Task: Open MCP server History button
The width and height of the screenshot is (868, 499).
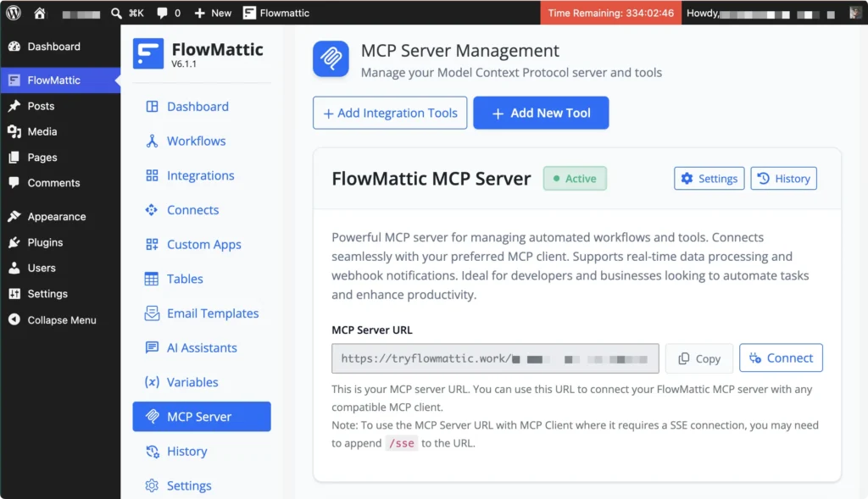Action: tap(783, 178)
